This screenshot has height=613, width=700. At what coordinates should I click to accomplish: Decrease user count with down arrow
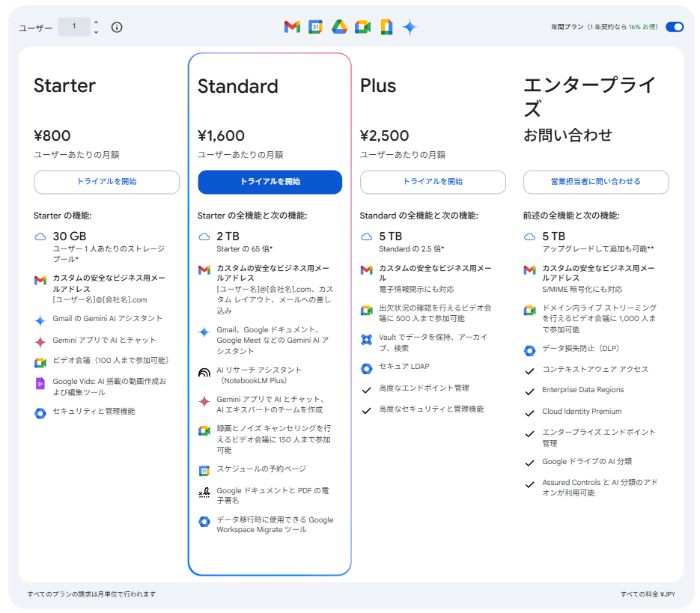(x=96, y=33)
